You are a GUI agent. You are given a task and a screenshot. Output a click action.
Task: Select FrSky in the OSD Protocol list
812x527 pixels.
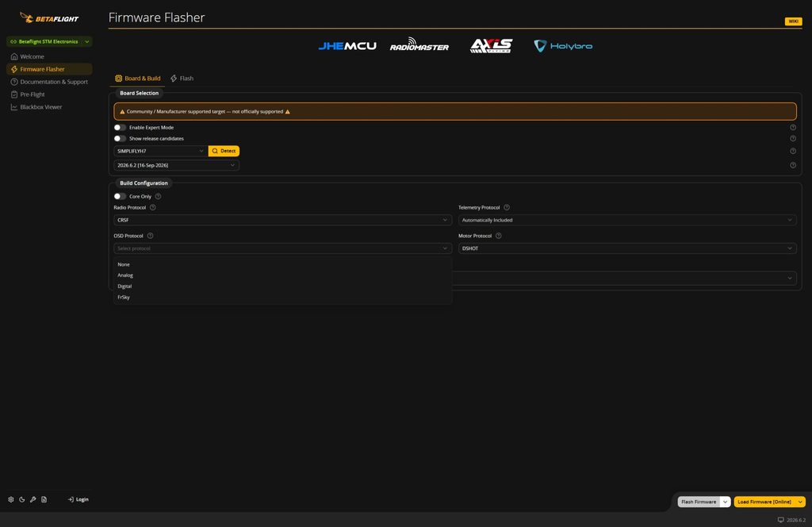[x=283, y=297]
